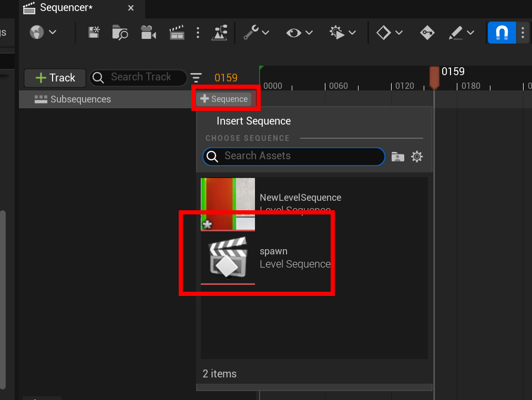The height and width of the screenshot is (400, 532).
Task: Expand the playback options dropdown
Action: click(x=343, y=33)
